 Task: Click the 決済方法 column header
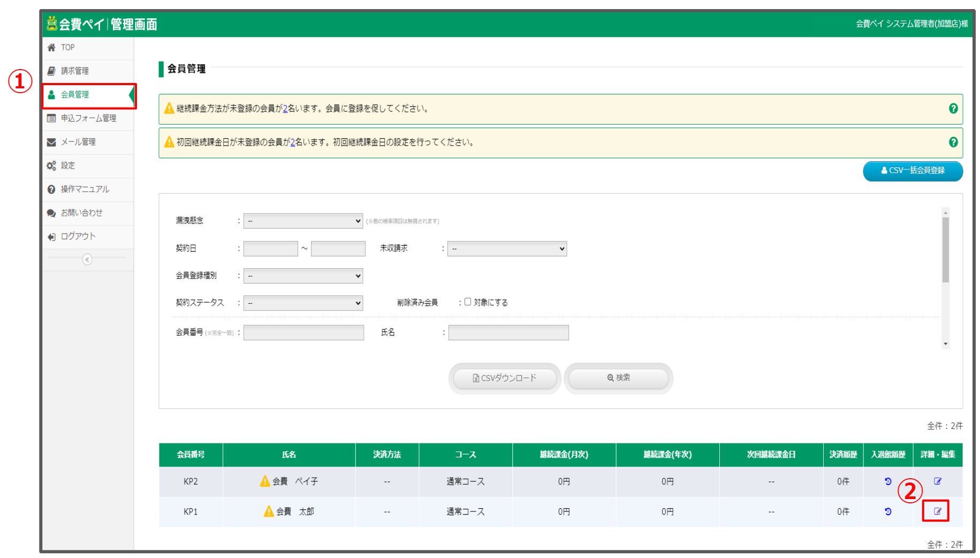(x=387, y=455)
